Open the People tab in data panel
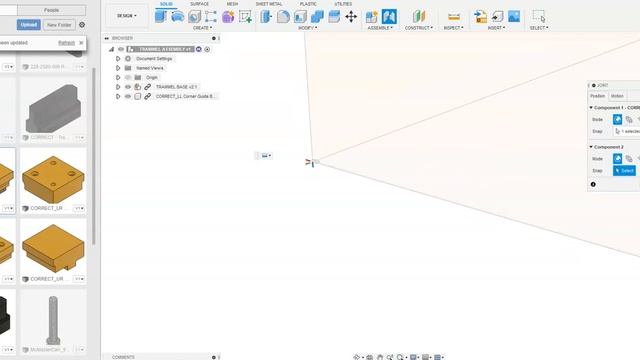This screenshot has width=640, height=360. tap(51, 10)
